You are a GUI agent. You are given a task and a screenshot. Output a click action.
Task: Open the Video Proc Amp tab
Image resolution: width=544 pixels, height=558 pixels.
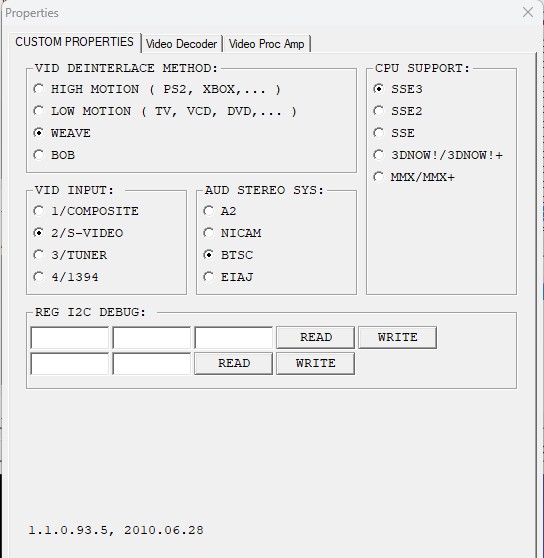click(x=266, y=44)
